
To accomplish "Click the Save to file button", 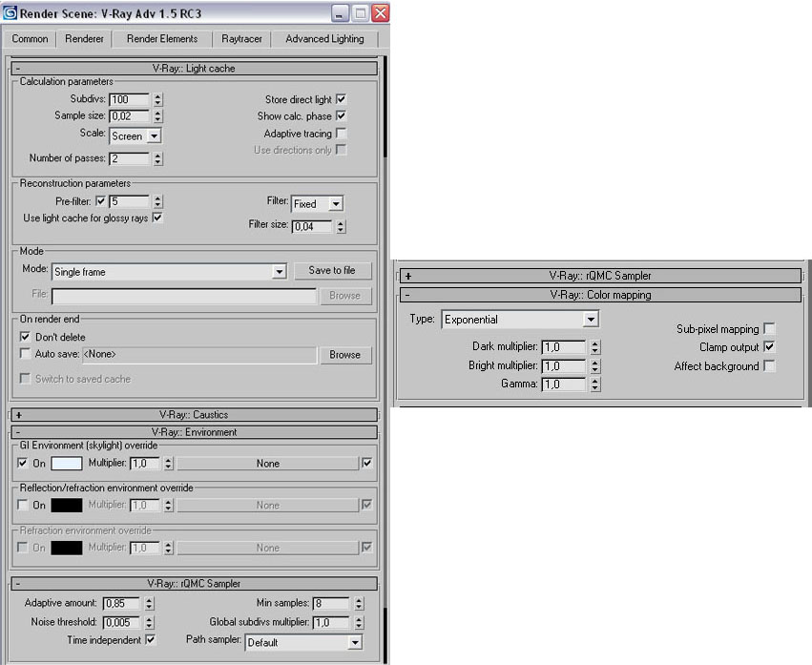I will tap(332, 270).
